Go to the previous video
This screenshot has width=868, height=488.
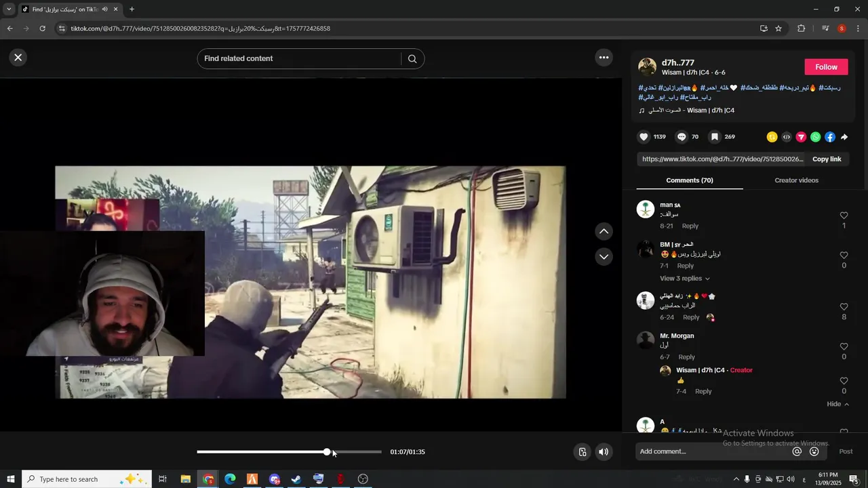coord(604,231)
